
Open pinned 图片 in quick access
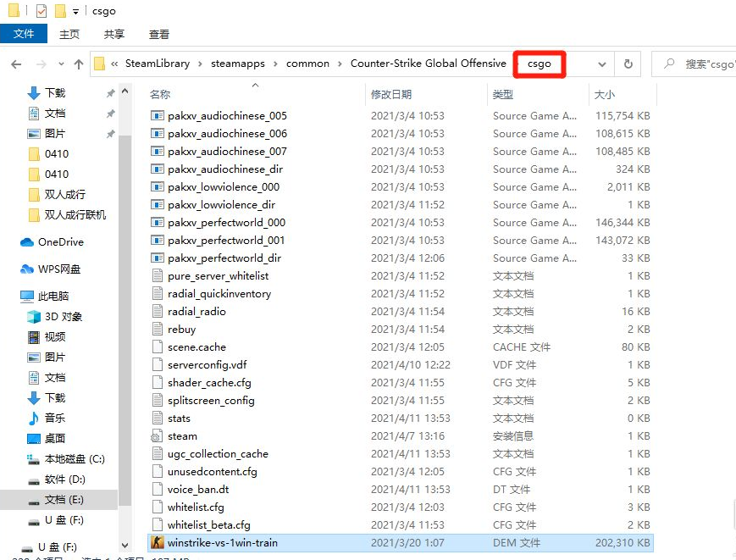coord(55,133)
